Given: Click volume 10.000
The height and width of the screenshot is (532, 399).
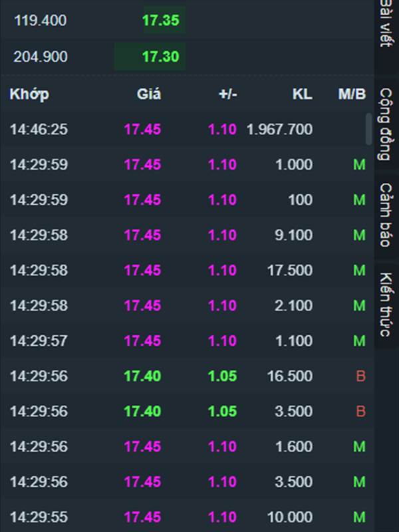Looking at the screenshot, I should 290,517.
